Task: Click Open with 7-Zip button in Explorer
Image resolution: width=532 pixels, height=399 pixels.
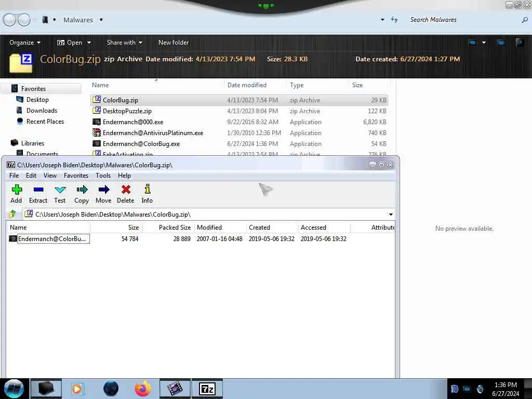Action: [70, 43]
